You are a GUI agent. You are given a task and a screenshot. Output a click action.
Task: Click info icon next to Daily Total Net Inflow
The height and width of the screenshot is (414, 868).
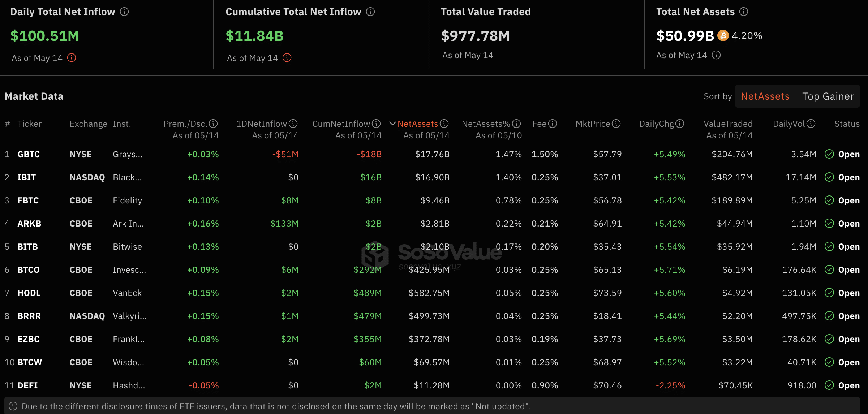point(124,12)
